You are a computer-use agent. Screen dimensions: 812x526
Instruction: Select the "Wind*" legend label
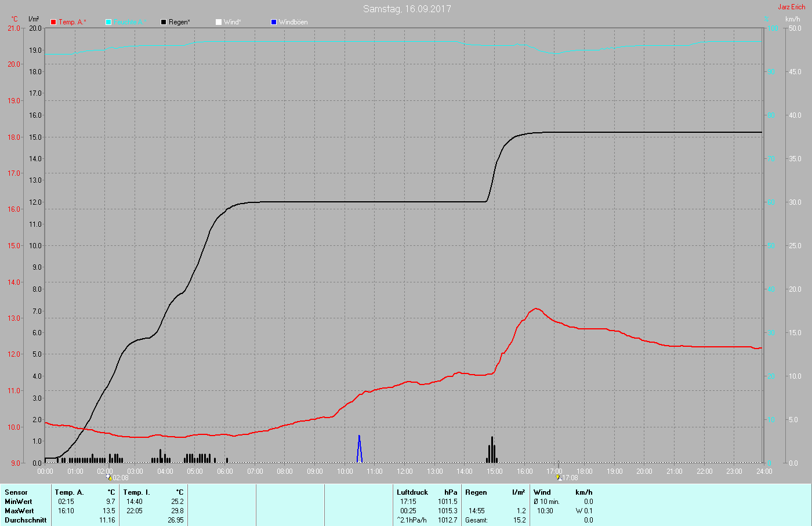[233, 22]
